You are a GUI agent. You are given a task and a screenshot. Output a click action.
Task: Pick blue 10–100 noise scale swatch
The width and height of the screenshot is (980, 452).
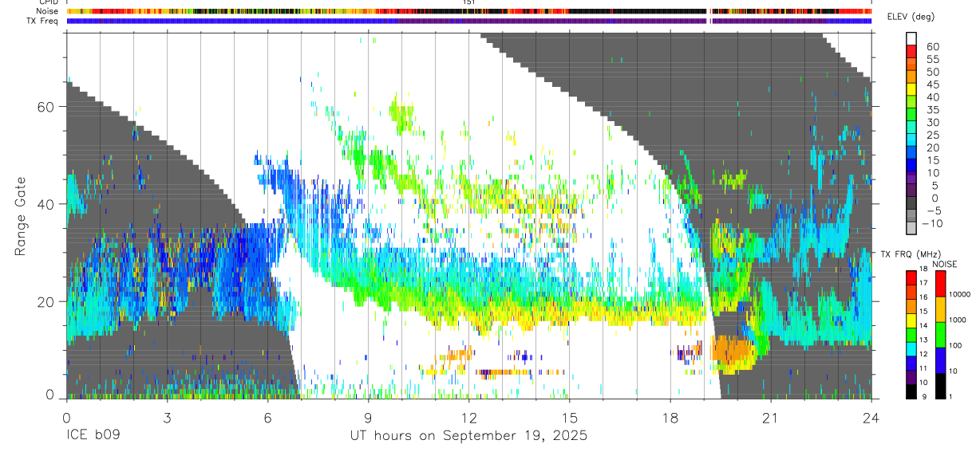click(x=940, y=360)
